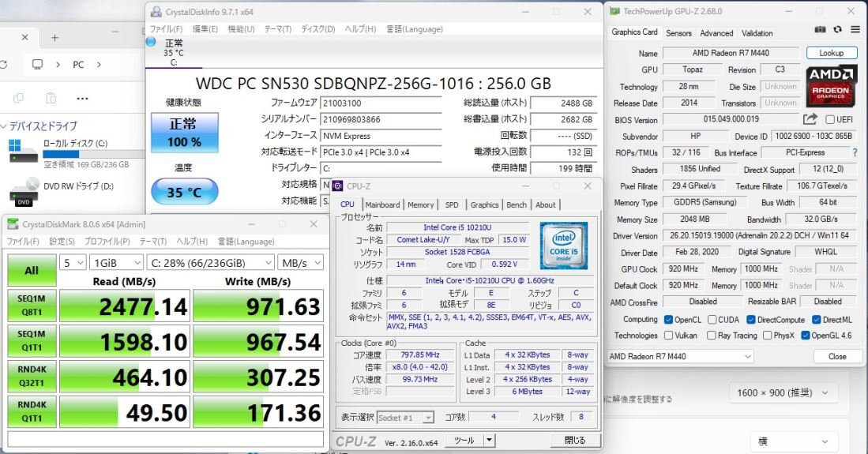Image resolution: width=868 pixels, height=454 pixels.
Task: Toggle UEFI checkbox in GPU-Z
Action: coord(830,119)
